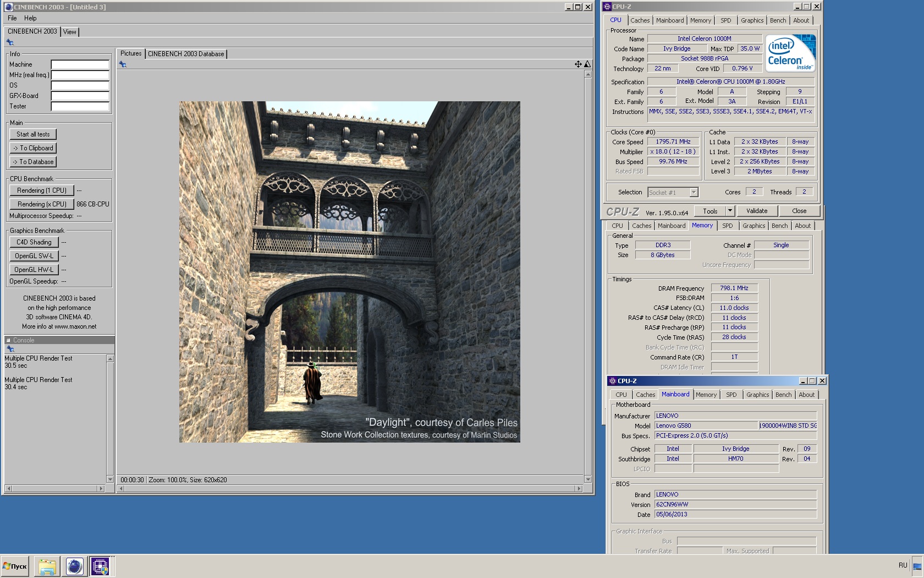Run the C4D Shading test

point(34,242)
